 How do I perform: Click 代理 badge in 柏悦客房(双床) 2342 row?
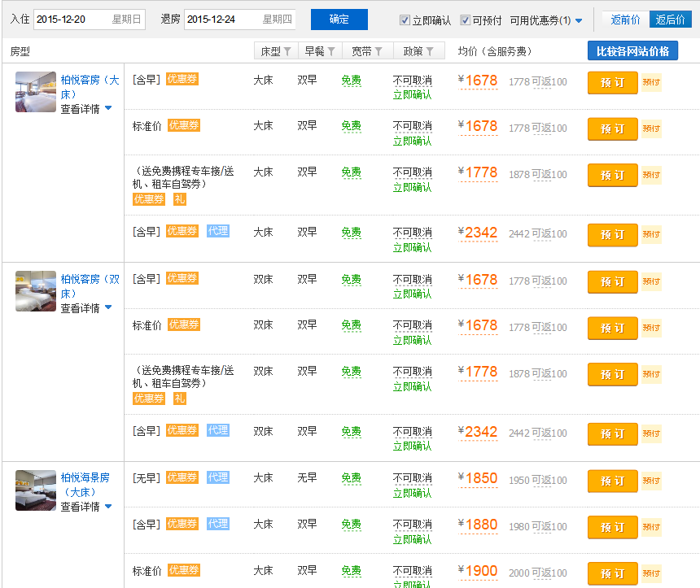click(x=217, y=430)
